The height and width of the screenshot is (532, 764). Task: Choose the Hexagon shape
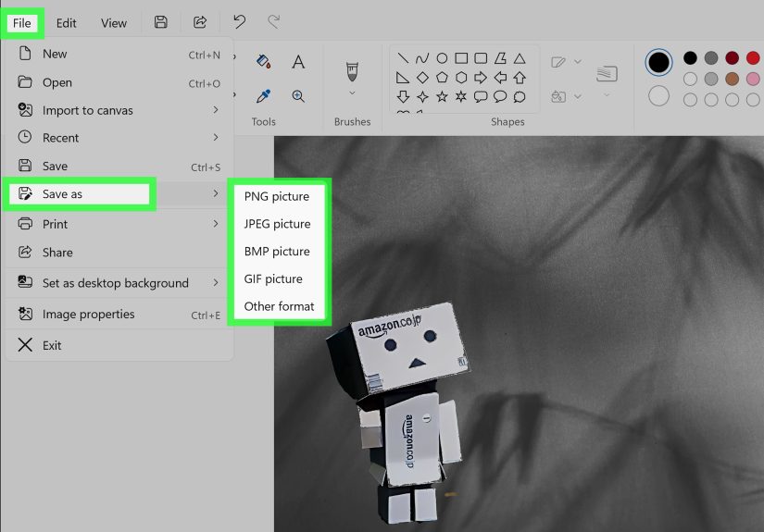coord(461,78)
